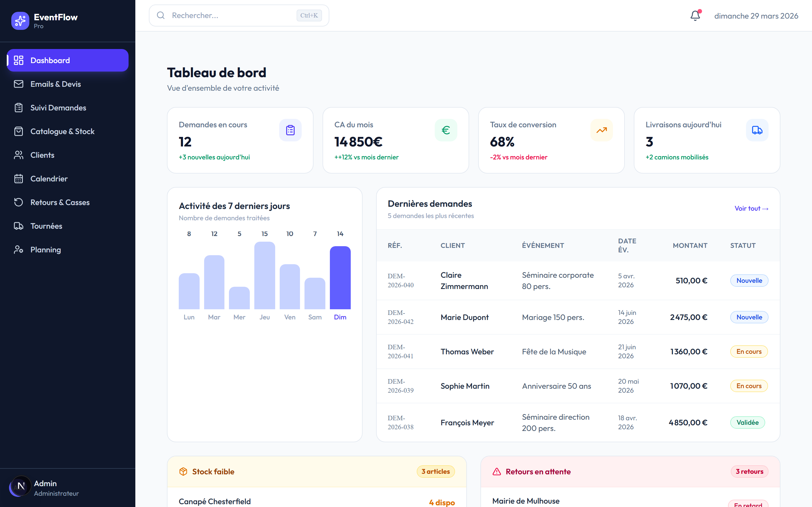Click the EventFlow sparkle logo

pyautogui.click(x=20, y=21)
